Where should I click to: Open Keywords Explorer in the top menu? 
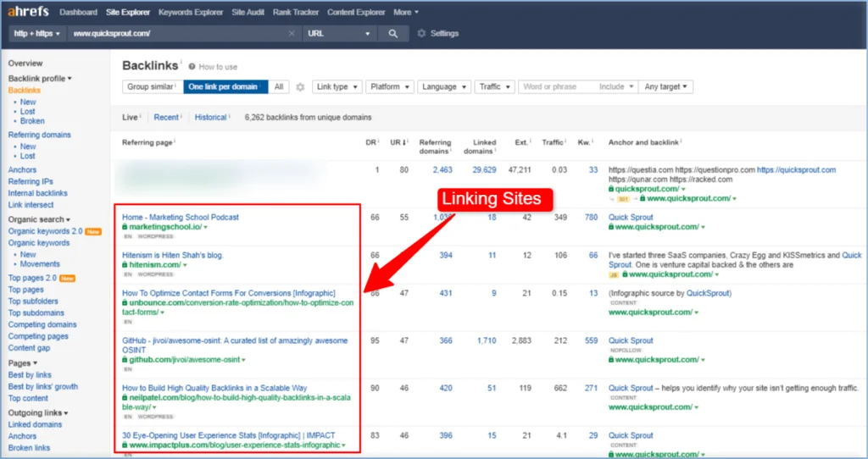click(x=190, y=12)
